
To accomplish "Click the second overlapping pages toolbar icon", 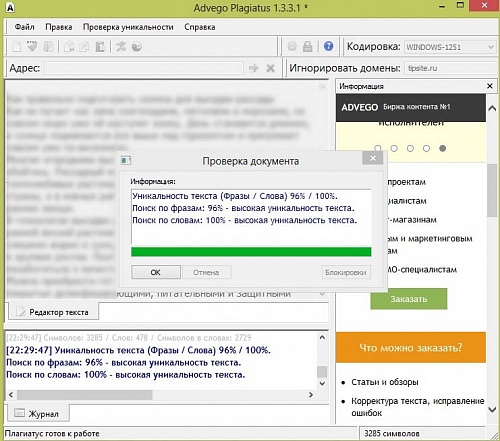I will (x=84, y=46).
